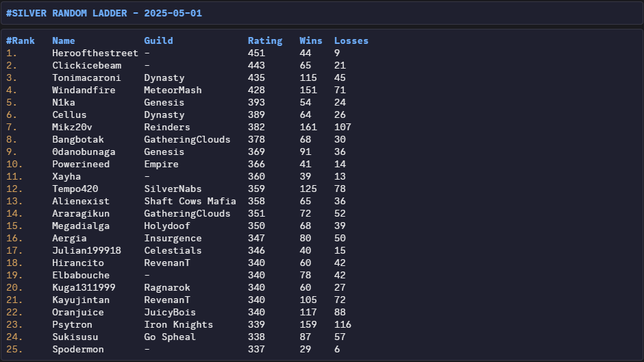Select player name Bangbotak
The image size is (644, 362).
coord(77,139)
